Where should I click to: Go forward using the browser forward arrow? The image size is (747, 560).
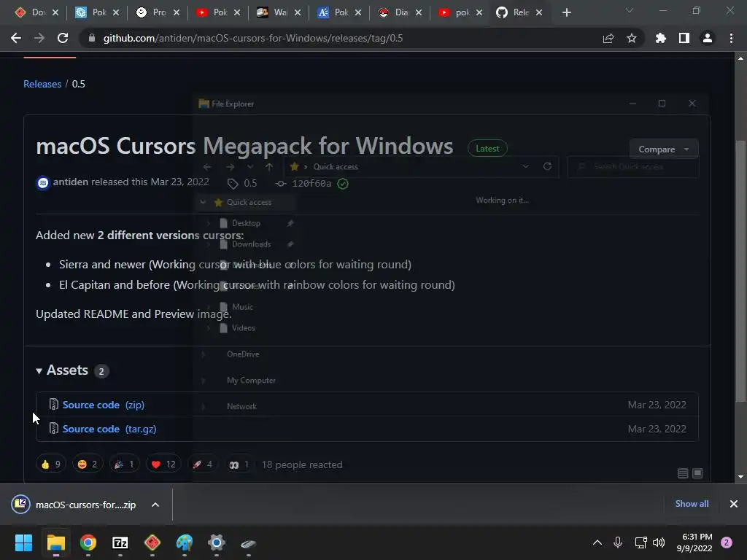coord(39,38)
